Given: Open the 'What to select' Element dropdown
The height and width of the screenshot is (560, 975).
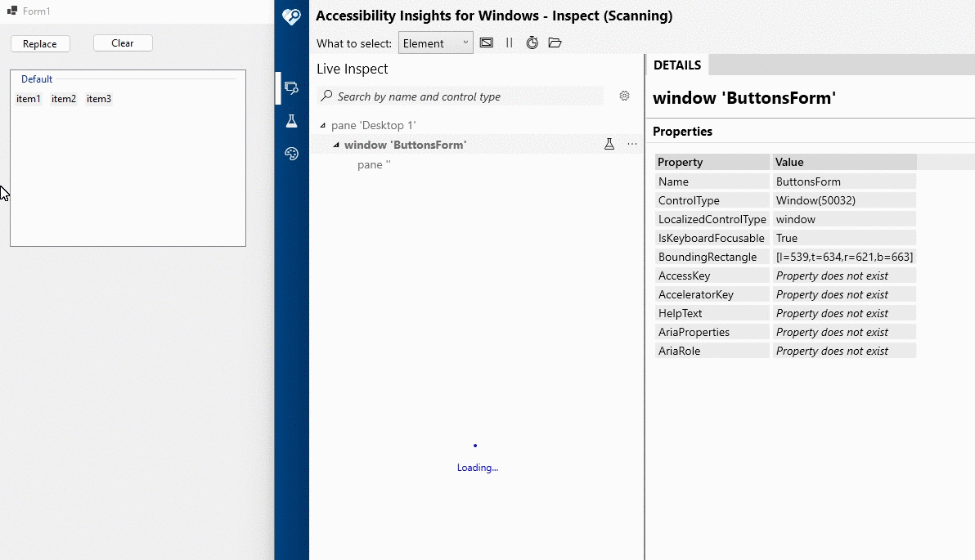Looking at the screenshot, I should (x=435, y=42).
